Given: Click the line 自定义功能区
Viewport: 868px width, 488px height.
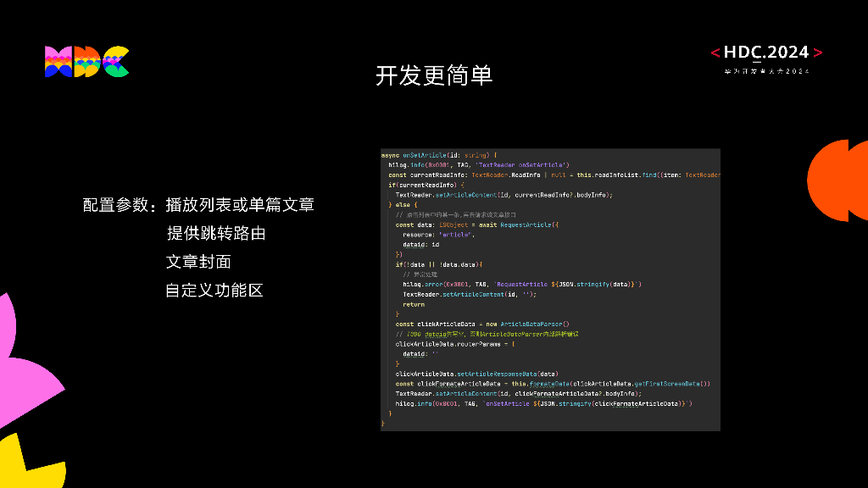Looking at the screenshot, I should pos(214,290).
